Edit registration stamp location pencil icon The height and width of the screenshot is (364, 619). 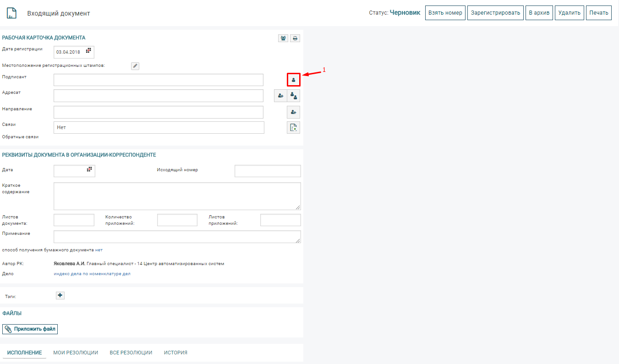pyautogui.click(x=135, y=66)
